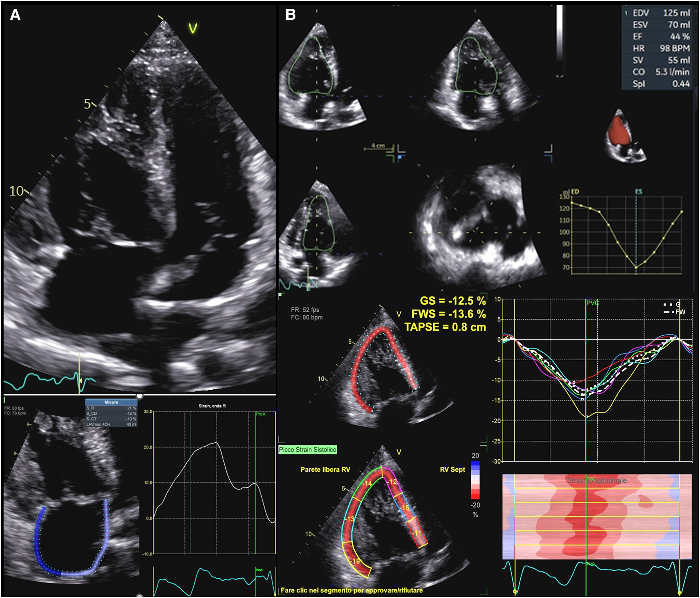Click the red-blue strain color scale bar
Screen dimensions: 700x598
tap(475, 480)
